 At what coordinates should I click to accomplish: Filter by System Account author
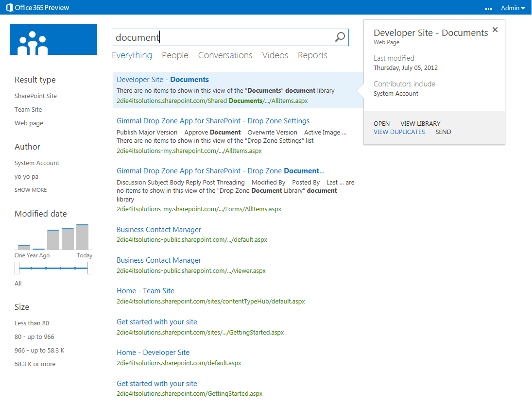(37, 163)
